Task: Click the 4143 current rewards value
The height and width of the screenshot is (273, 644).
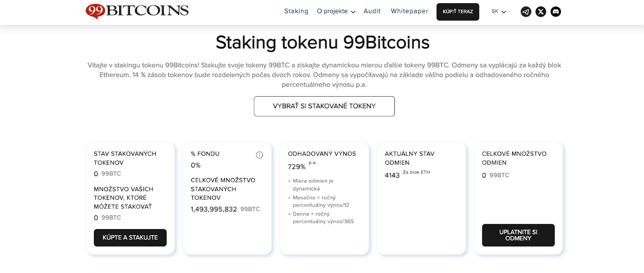Action: [392, 176]
